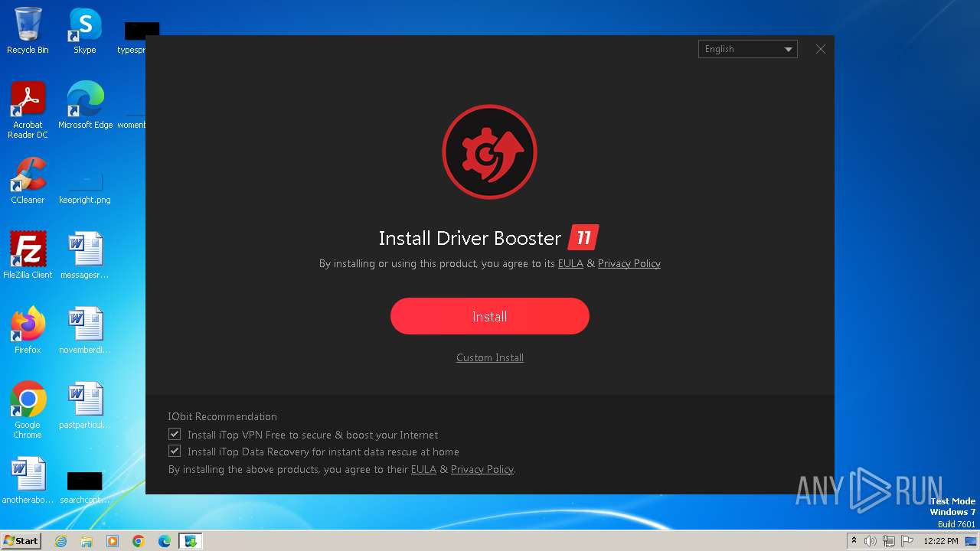Select the Recycle Bin desktop icon
The height and width of the screenshot is (551, 980).
tap(28, 31)
